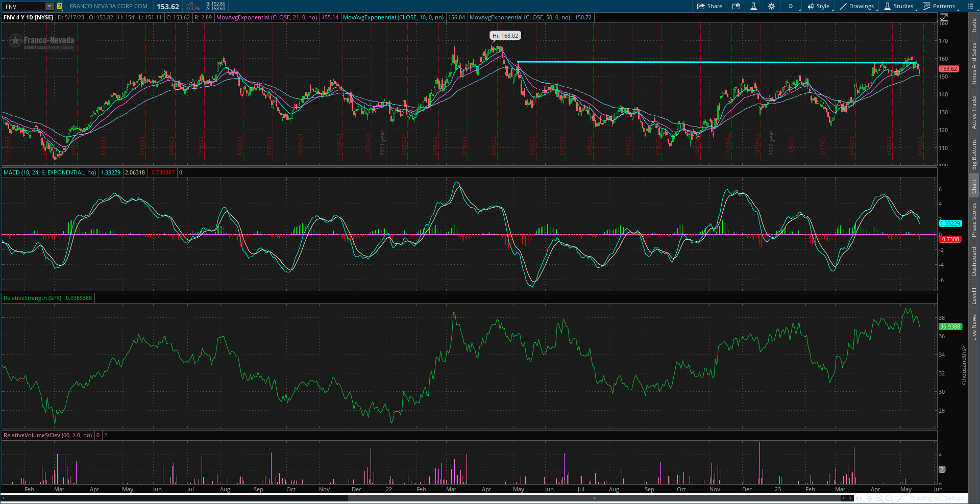Click the RelativeStrength (SPX) study label
The image size is (980, 504).
click(32, 298)
